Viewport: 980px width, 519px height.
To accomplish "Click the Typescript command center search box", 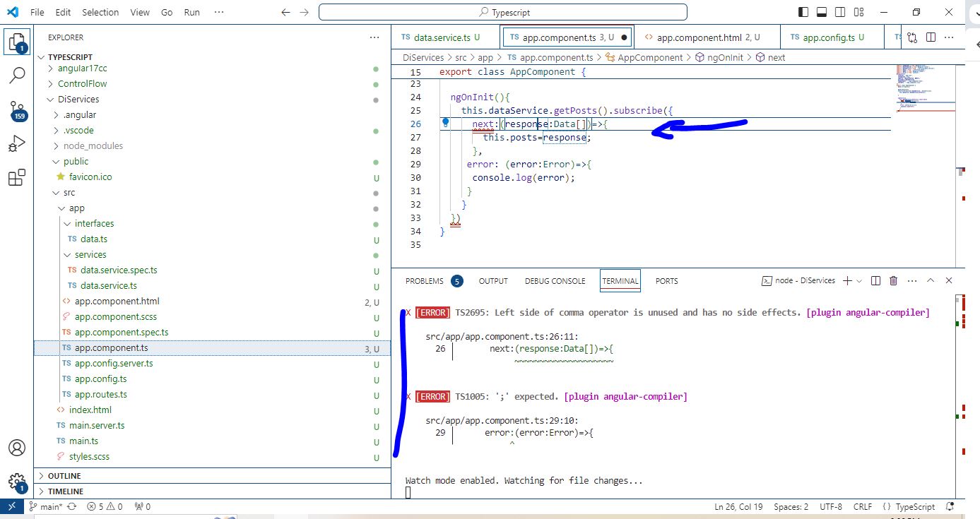I will coord(502,12).
